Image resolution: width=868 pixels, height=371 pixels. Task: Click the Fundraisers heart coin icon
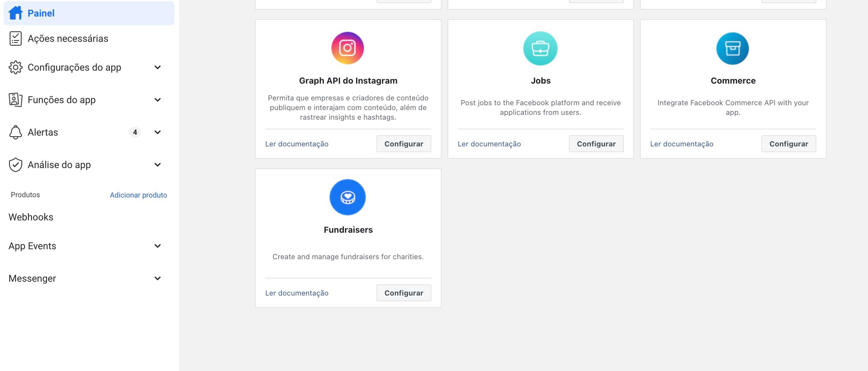point(347,197)
